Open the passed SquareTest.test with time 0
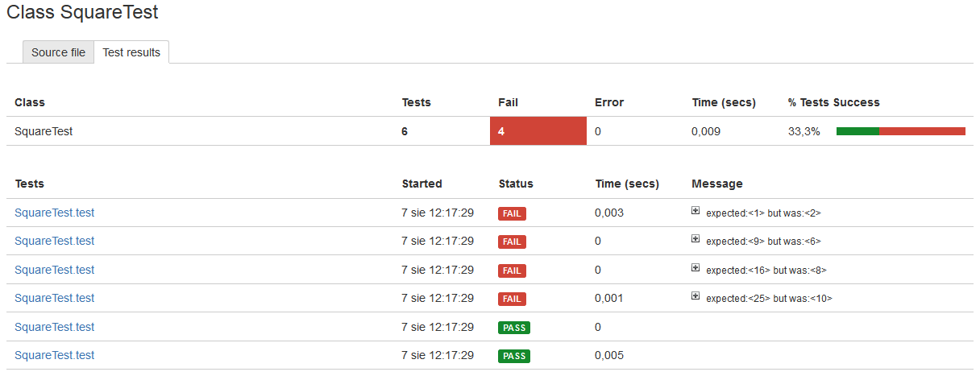This screenshot has height=376, width=980. pos(54,327)
